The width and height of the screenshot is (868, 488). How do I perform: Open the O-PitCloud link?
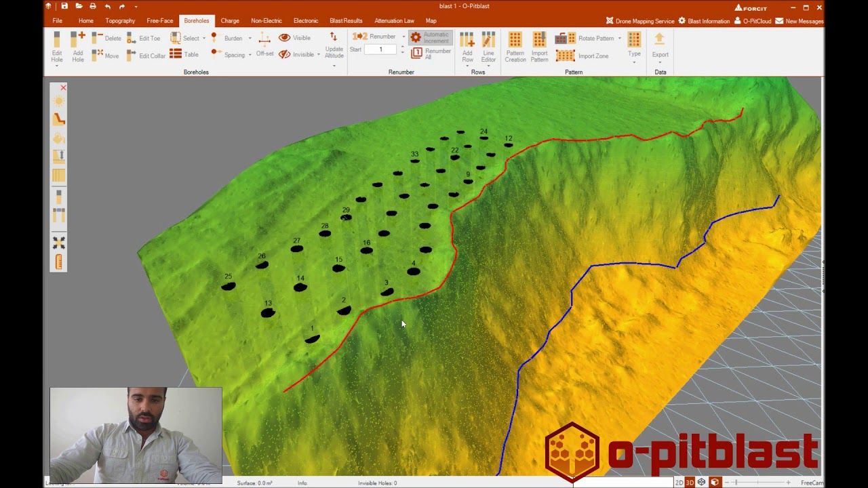753,21
